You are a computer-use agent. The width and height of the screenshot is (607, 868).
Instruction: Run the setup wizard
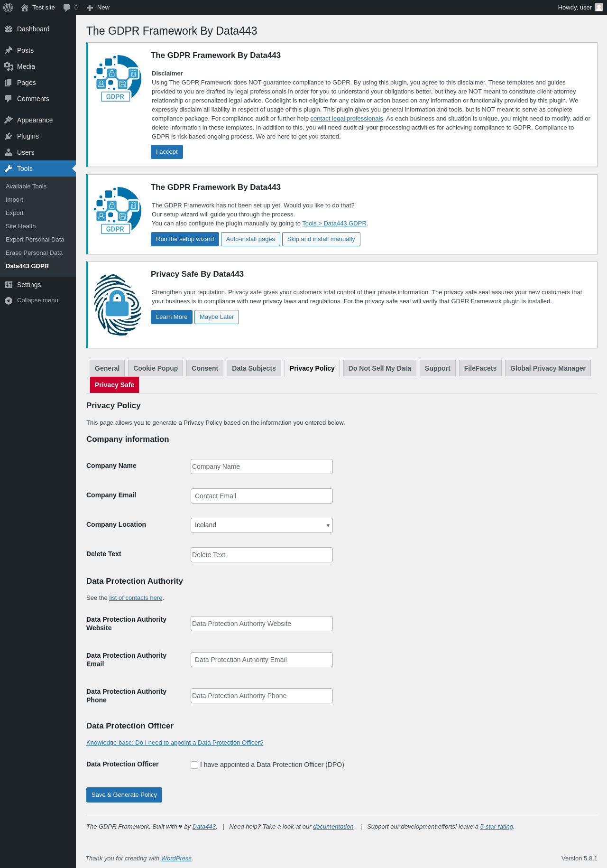[185, 239]
